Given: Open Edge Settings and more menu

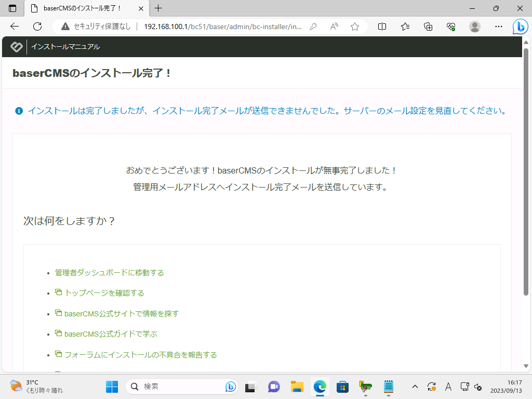Looking at the screenshot, I should point(498,26).
